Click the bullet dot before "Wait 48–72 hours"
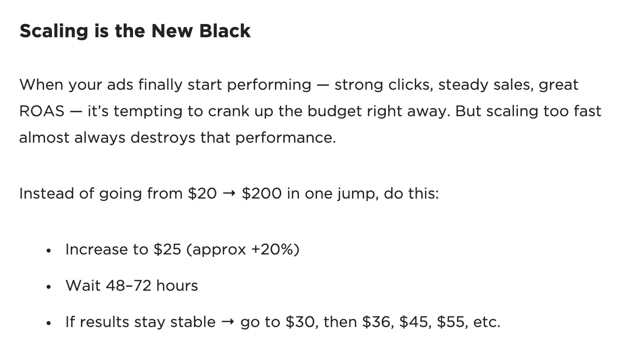The width and height of the screenshot is (644, 354). click(x=48, y=287)
